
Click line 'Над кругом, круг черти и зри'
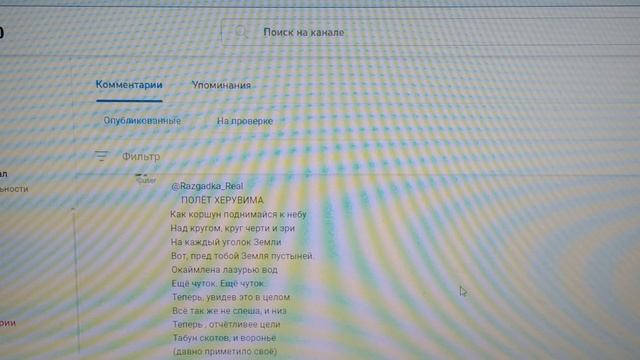(x=233, y=228)
